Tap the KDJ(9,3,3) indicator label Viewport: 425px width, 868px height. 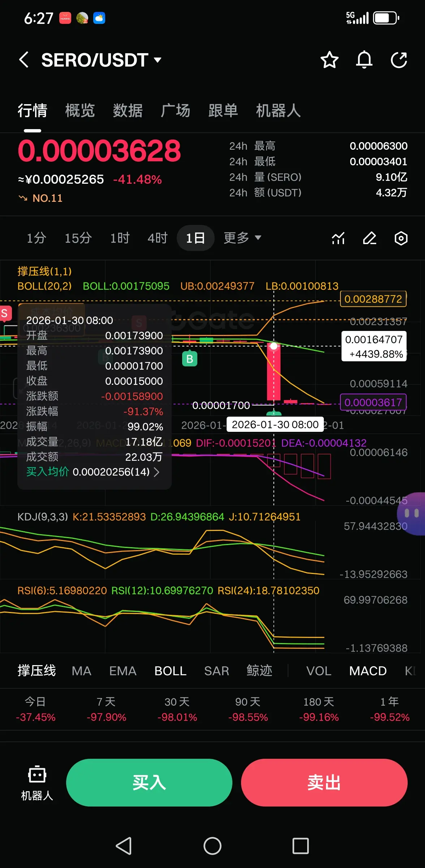pyautogui.click(x=43, y=516)
